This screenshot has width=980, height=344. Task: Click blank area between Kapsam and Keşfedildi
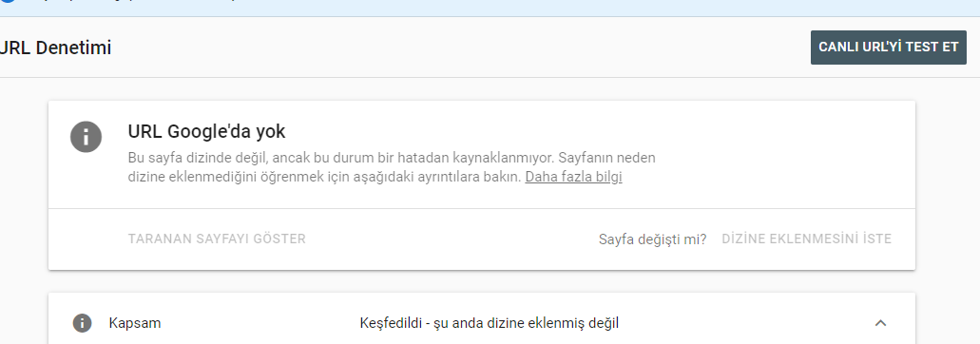(259, 323)
